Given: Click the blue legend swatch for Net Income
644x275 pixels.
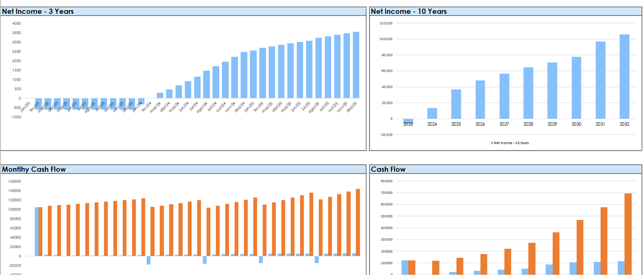Looking at the screenshot, I should [x=492, y=143].
